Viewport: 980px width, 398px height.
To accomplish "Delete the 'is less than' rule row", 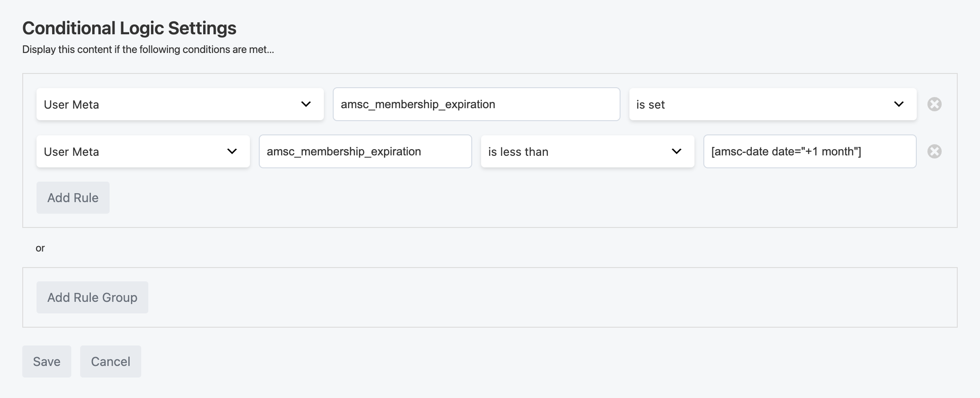I will tap(934, 151).
